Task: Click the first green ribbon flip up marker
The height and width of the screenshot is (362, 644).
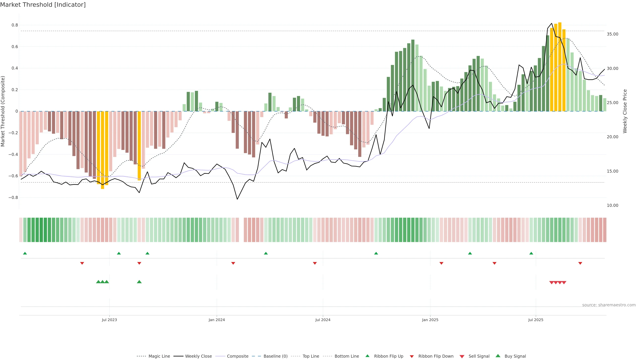Action: (25, 253)
